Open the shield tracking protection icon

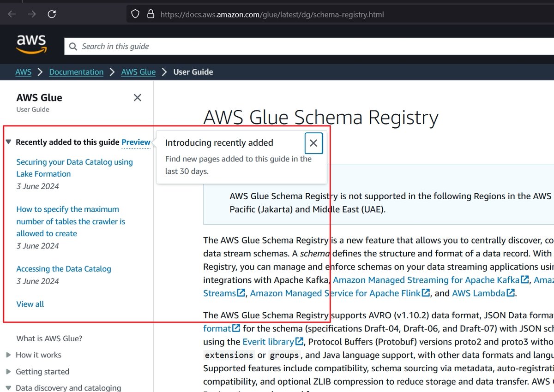[x=135, y=14]
